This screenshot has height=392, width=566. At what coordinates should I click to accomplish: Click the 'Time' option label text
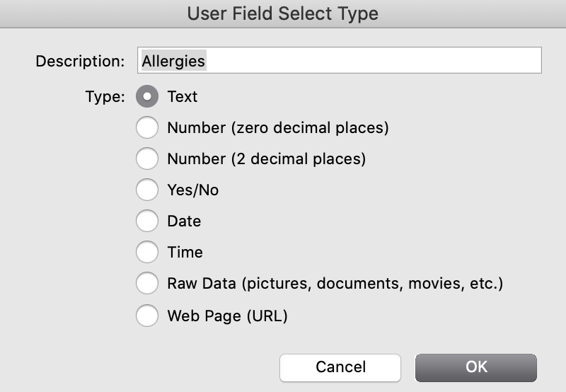tap(185, 253)
